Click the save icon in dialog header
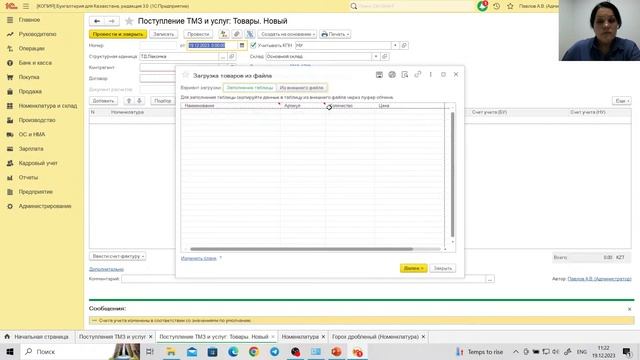640x360 pixels. point(379,75)
